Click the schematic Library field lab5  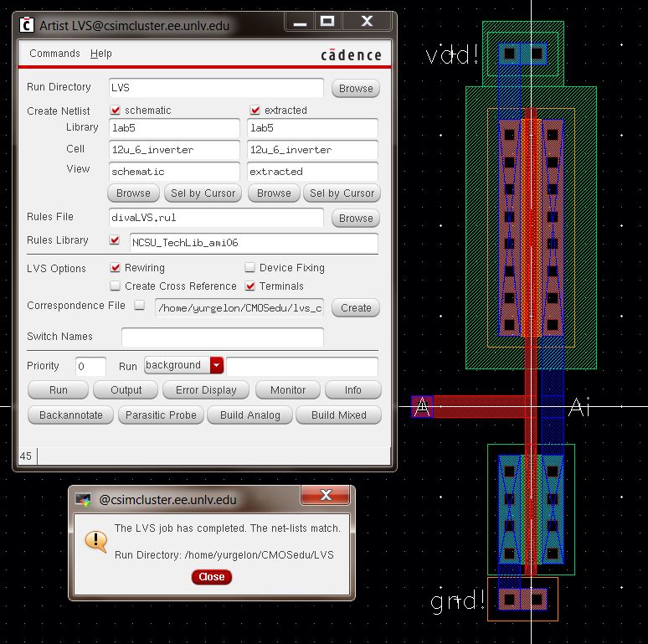click(174, 128)
